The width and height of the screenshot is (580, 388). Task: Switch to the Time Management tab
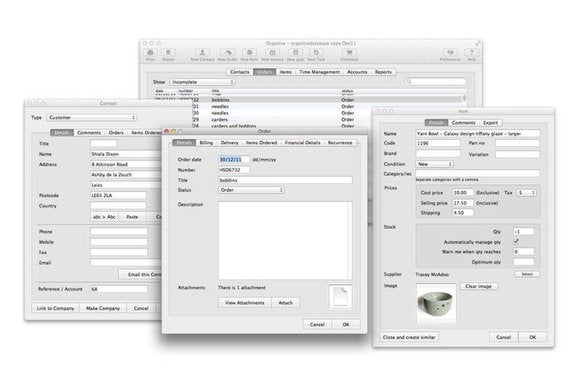coord(320,72)
